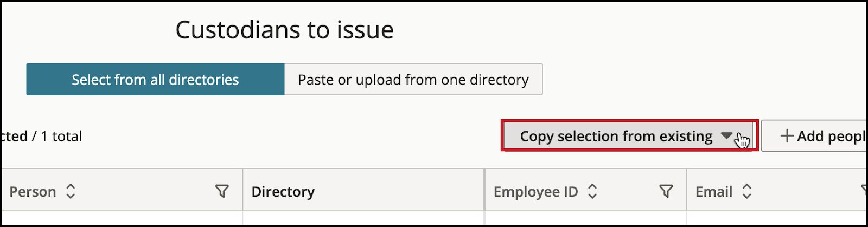
Task: Click the arrow on Copy selection from existing
Action: 727,136
